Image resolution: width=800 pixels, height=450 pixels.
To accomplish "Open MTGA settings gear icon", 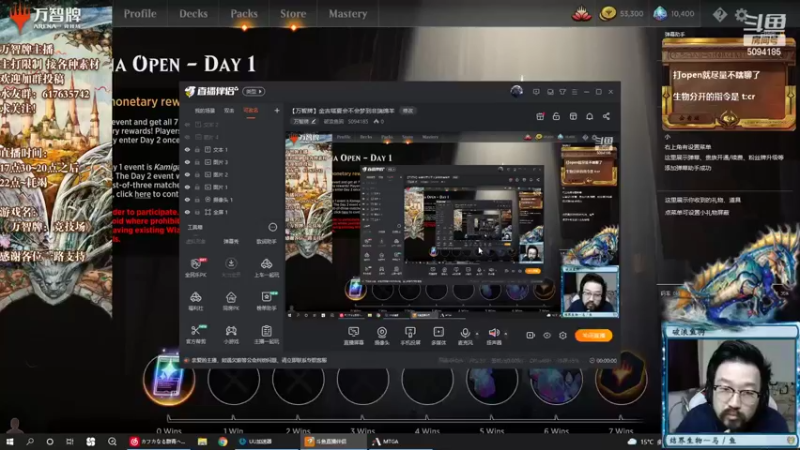I will coord(741,15).
